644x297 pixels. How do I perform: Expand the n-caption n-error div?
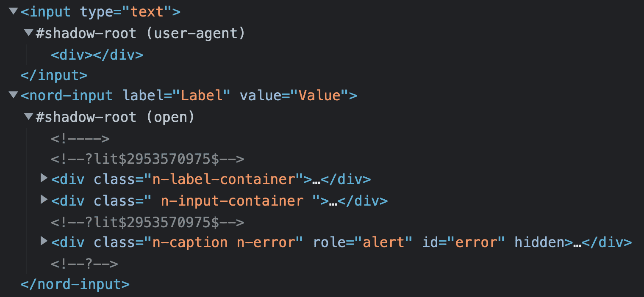click(44, 241)
